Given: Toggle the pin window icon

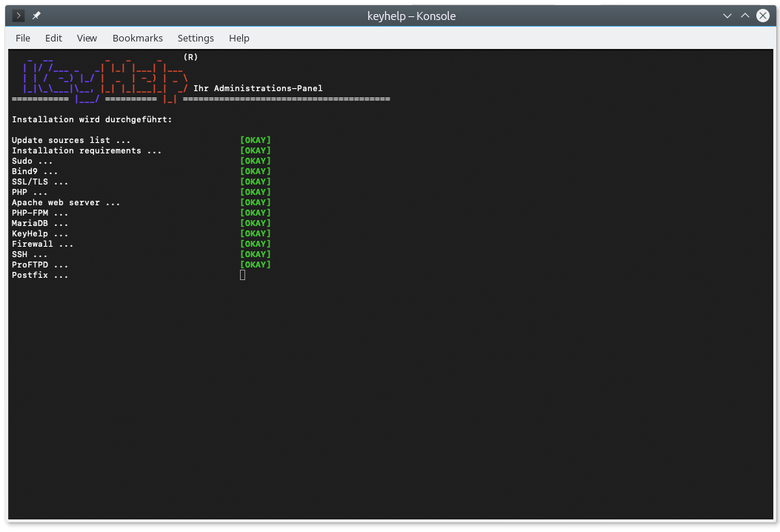Looking at the screenshot, I should [x=36, y=16].
